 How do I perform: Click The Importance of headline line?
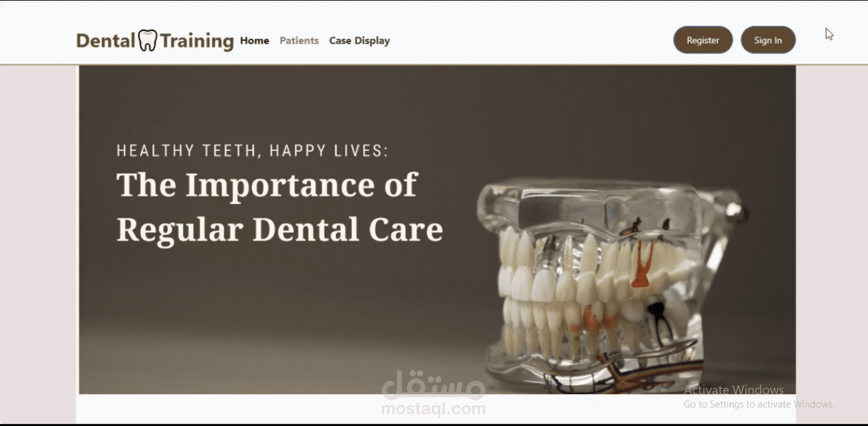267,185
